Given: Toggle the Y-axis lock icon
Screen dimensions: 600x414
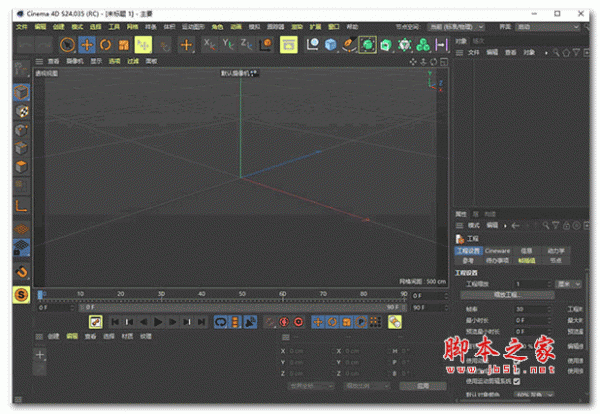Looking at the screenshot, I should 228,44.
